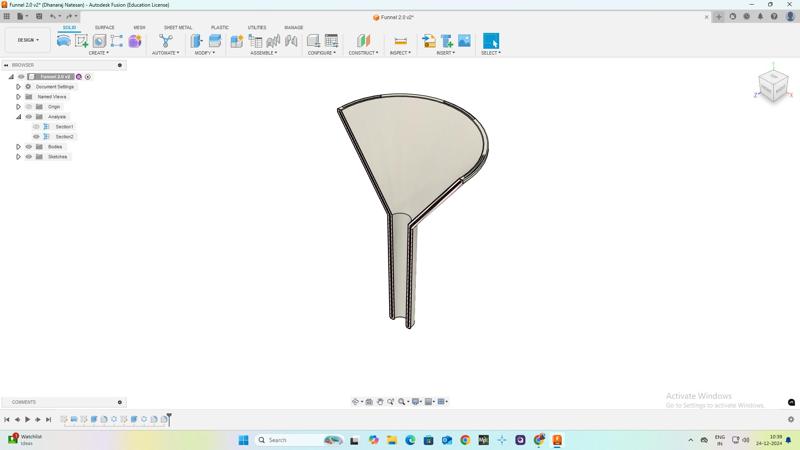Open the Create dropdown menu
This screenshot has height=450, width=800.
click(98, 53)
